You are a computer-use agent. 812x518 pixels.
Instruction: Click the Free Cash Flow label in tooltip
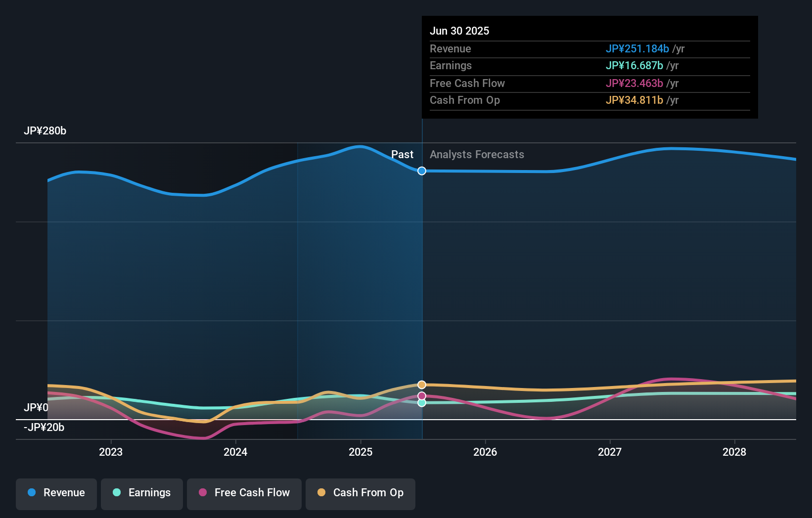[467, 84]
